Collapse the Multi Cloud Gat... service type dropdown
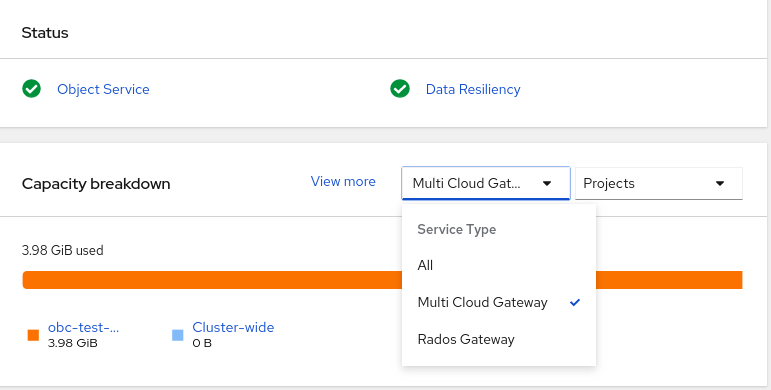The height and width of the screenshot is (390, 771). 486,183
